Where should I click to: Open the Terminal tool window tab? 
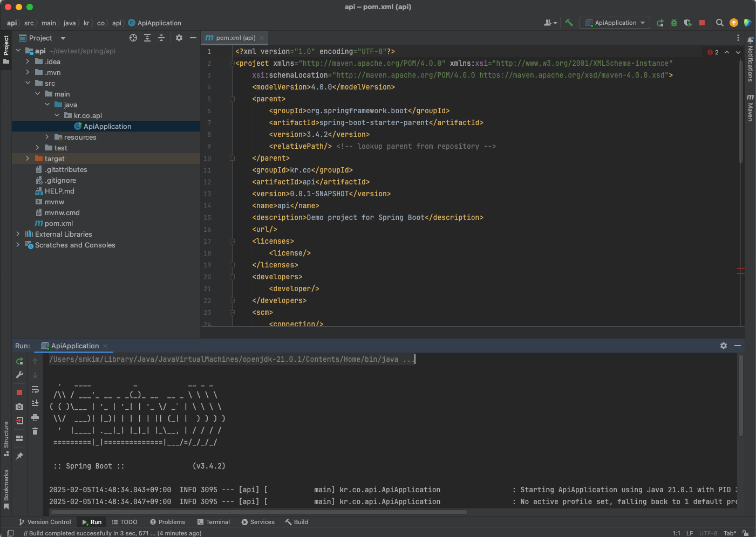pos(214,522)
